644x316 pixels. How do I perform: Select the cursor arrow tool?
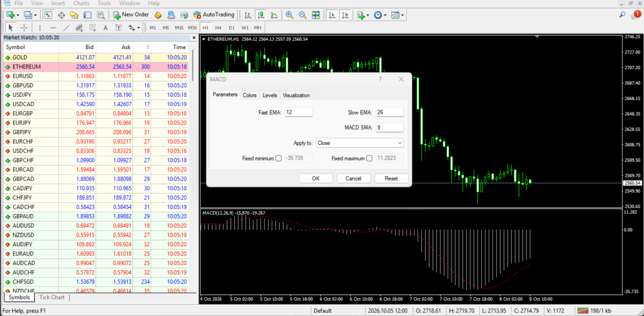click(11, 28)
